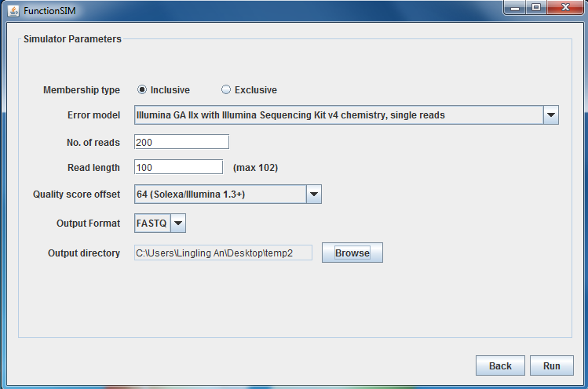Click the (max 102) hint text
588x389 pixels.
pyautogui.click(x=255, y=168)
